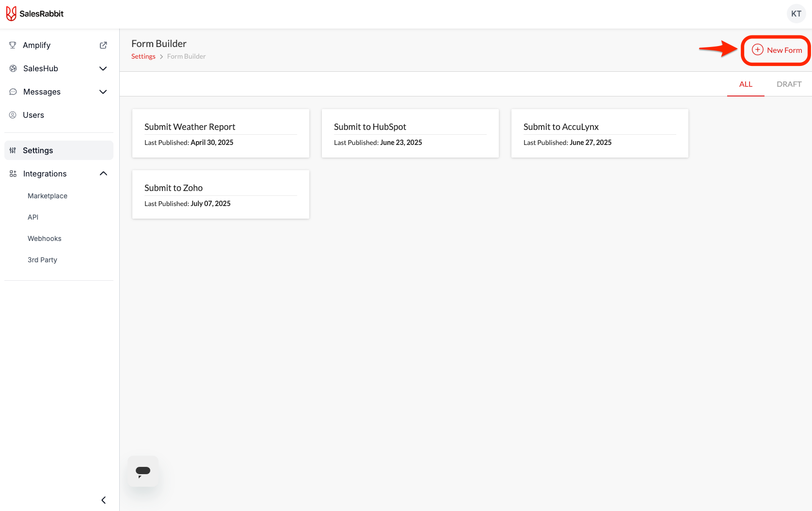This screenshot has width=812, height=511.
Task: Collapse the sidebar with left arrow
Action: point(103,500)
